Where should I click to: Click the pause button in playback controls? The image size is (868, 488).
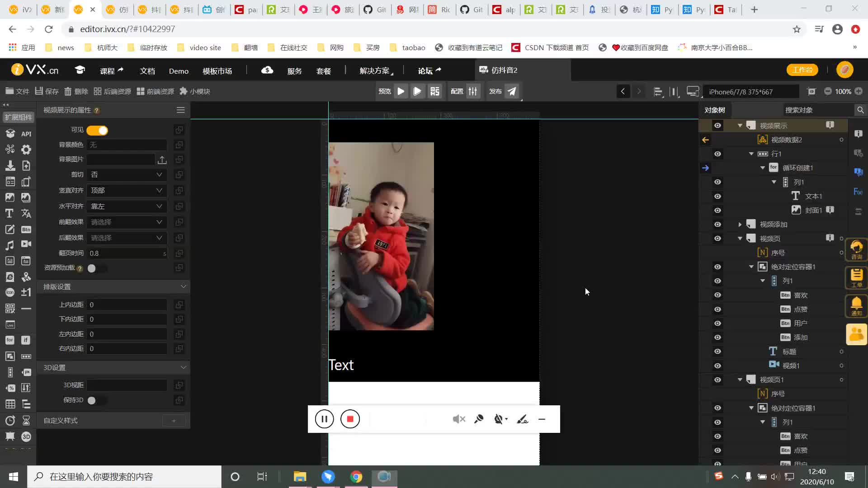(323, 419)
